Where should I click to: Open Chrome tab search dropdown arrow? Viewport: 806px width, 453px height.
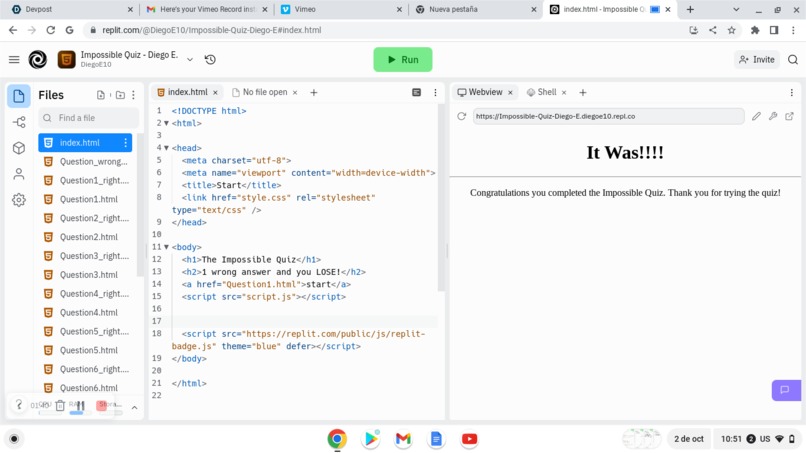[736, 9]
